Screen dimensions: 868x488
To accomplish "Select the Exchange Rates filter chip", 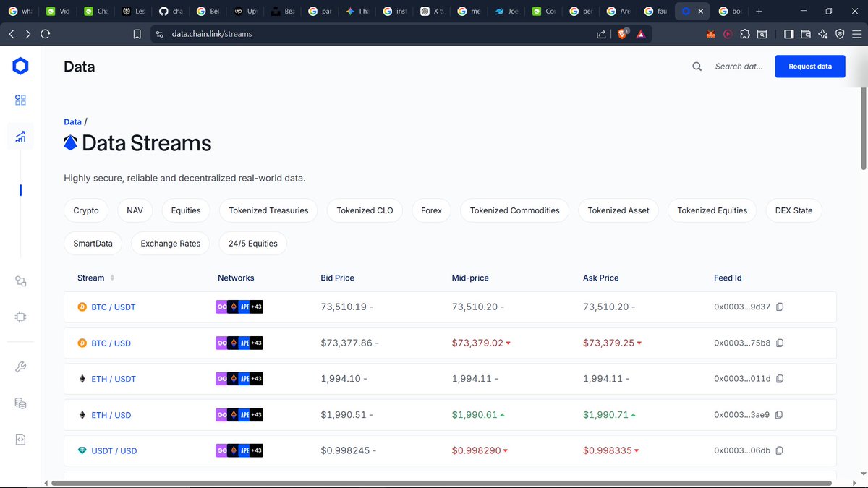I will (171, 244).
